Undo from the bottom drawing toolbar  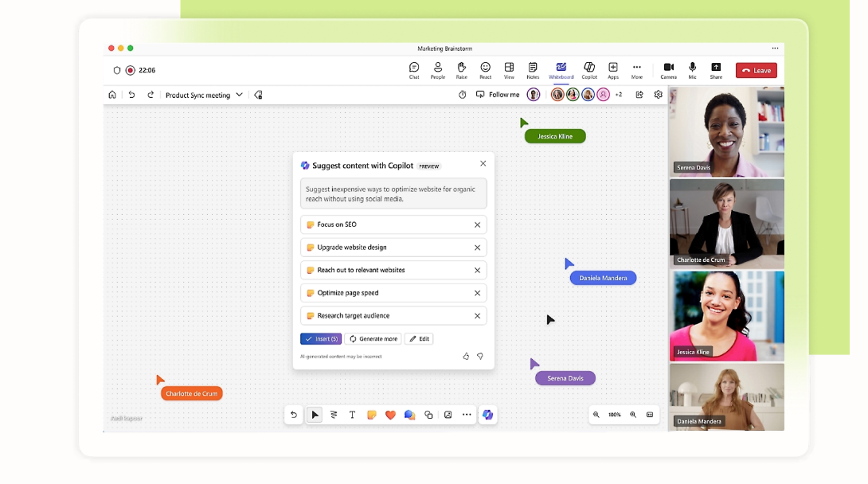294,415
